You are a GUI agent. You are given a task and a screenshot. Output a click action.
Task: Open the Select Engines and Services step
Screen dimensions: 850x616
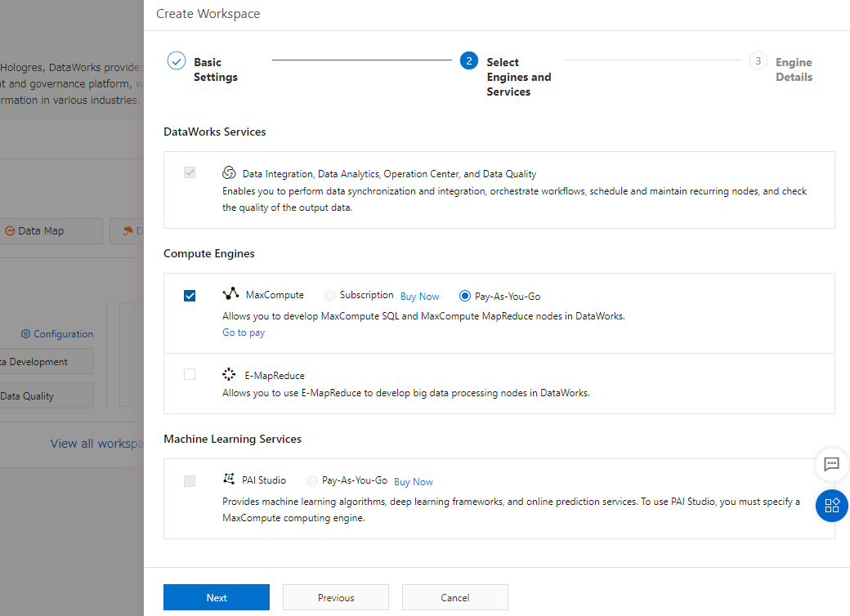[519, 77]
